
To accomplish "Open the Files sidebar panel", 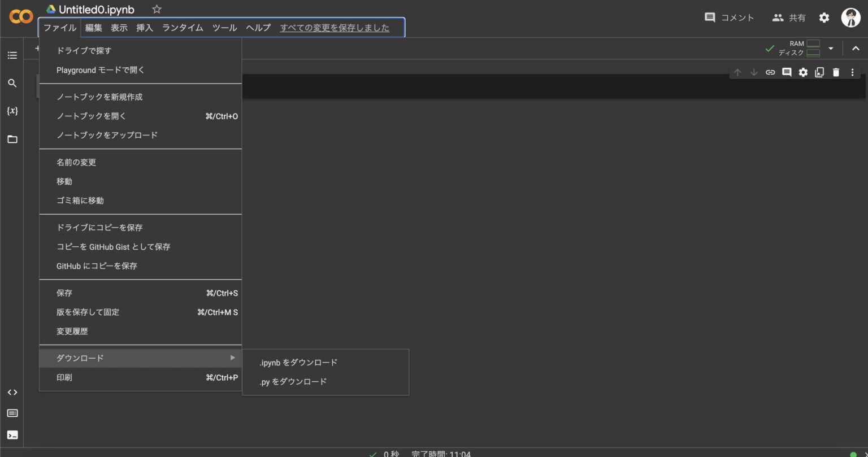I will click(x=12, y=139).
